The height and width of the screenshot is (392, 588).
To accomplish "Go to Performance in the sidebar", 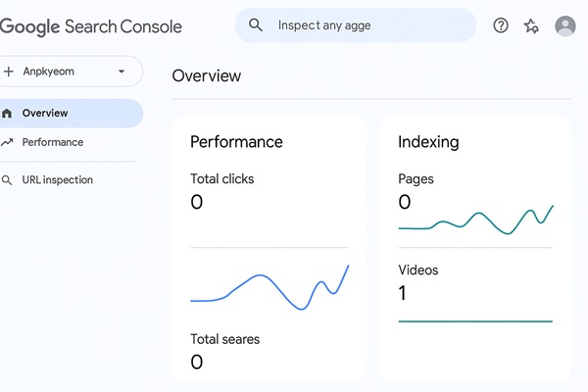I will coord(53,142).
